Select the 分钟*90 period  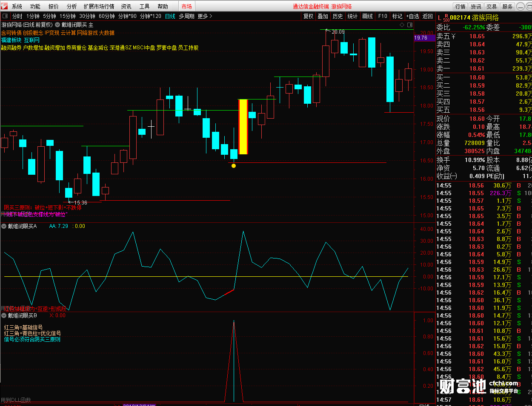coord(127,16)
